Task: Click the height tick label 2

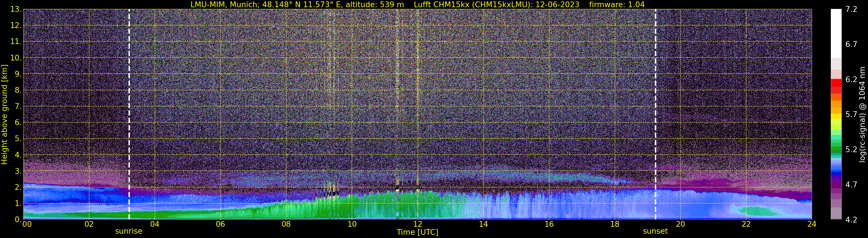Action: click(x=18, y=188)
